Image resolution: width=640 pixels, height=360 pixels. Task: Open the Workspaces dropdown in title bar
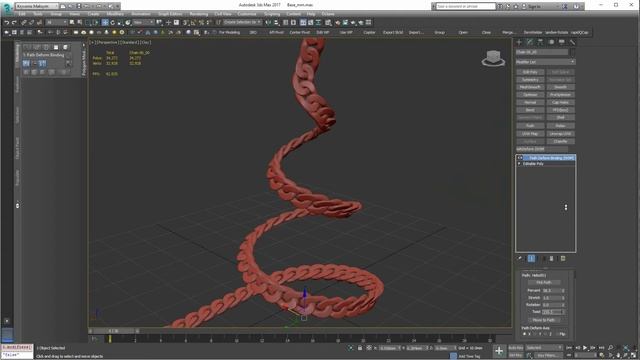coord(37,6)
